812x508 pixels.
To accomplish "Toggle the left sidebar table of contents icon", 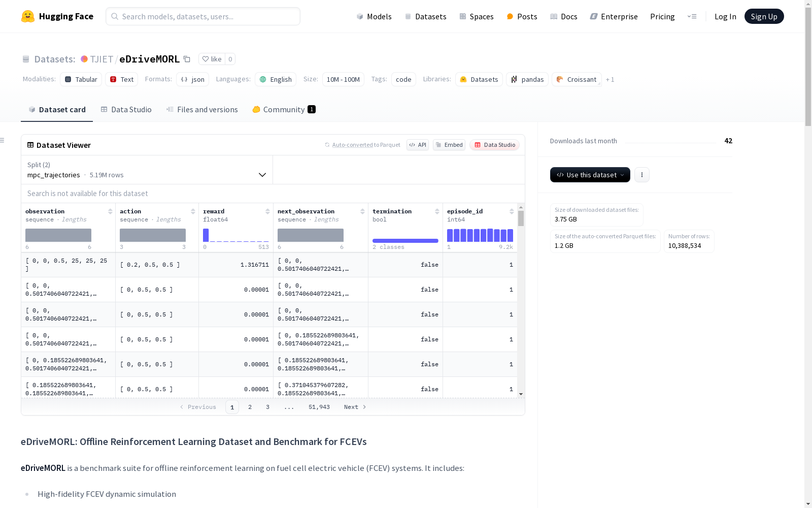I will point(3,140).
